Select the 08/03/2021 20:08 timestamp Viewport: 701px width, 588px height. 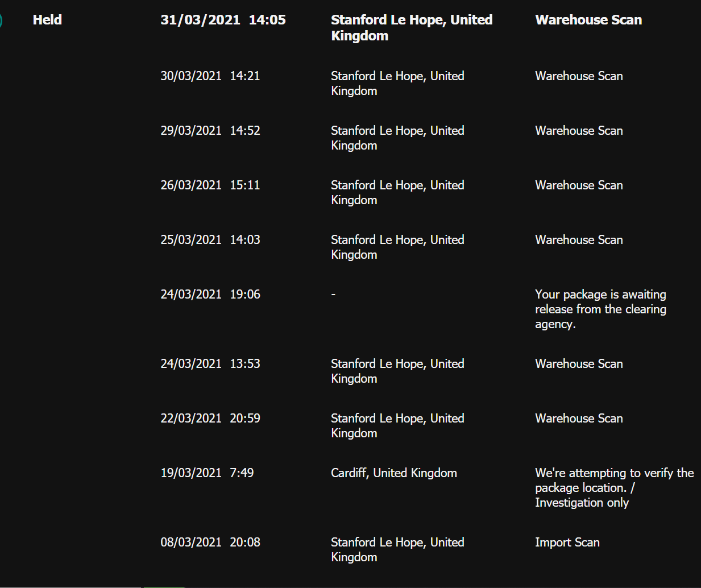(210, 543)
